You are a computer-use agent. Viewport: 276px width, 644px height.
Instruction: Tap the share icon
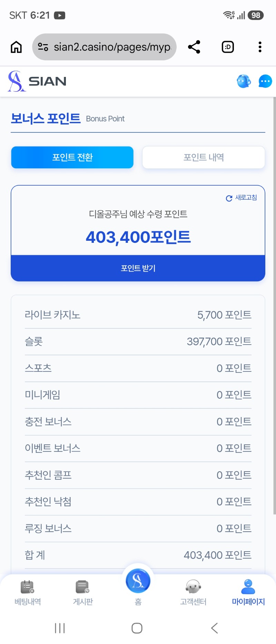[x=194, y=47]
